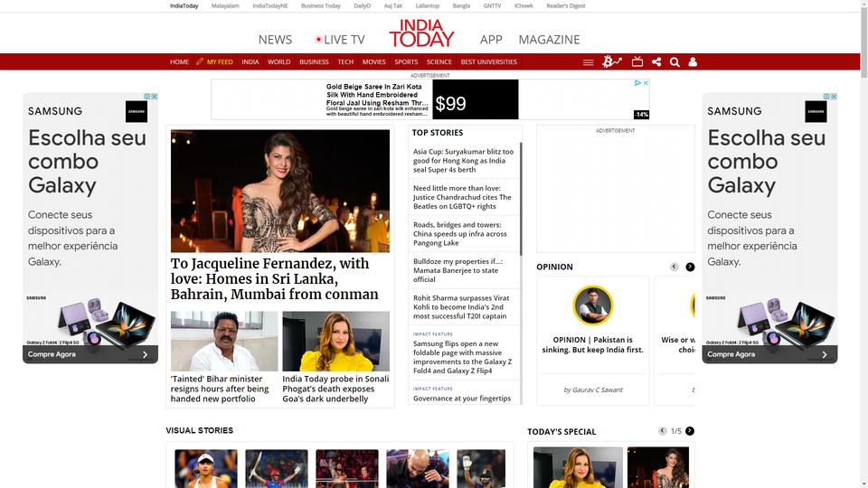Open Governance at your fingertips story
The height and width of the screenshot is (488, 868).
click(x=462, y=399)
